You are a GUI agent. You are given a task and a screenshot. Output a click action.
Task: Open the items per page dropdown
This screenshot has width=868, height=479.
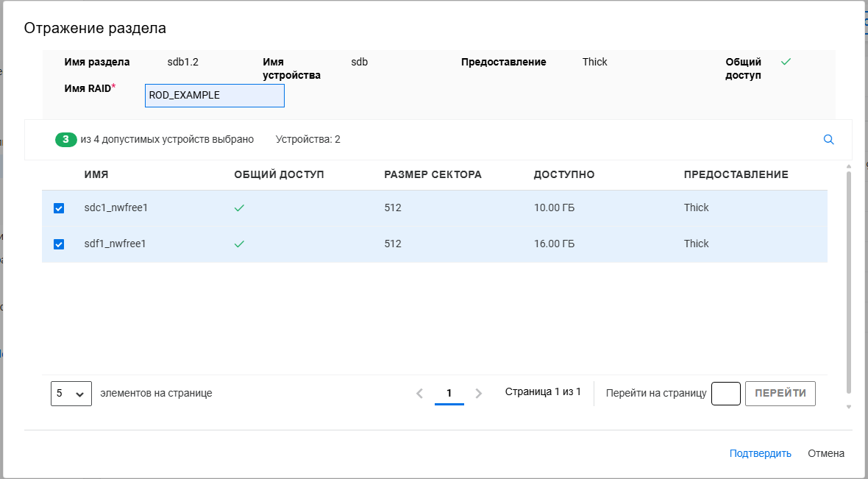click(x=71, y=394)
